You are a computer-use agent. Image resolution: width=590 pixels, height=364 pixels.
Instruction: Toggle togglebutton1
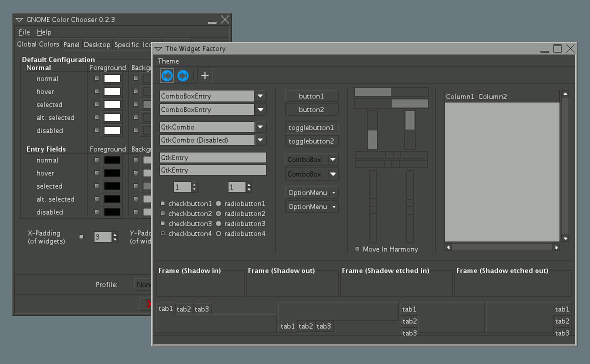(x=311, y=127)
